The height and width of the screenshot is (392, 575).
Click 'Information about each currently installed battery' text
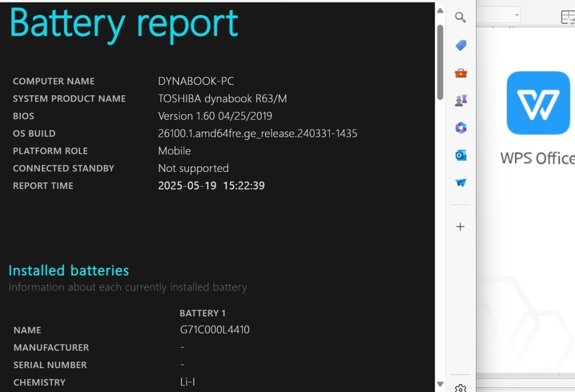tap(128, 287)
